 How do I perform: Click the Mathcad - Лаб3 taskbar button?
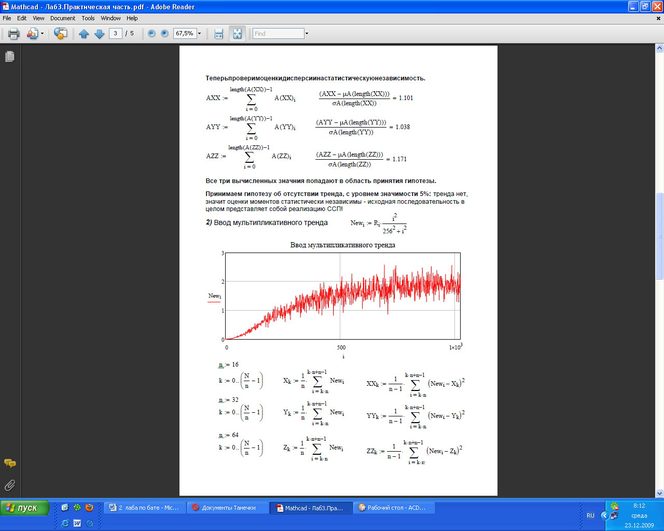point(311,508)
